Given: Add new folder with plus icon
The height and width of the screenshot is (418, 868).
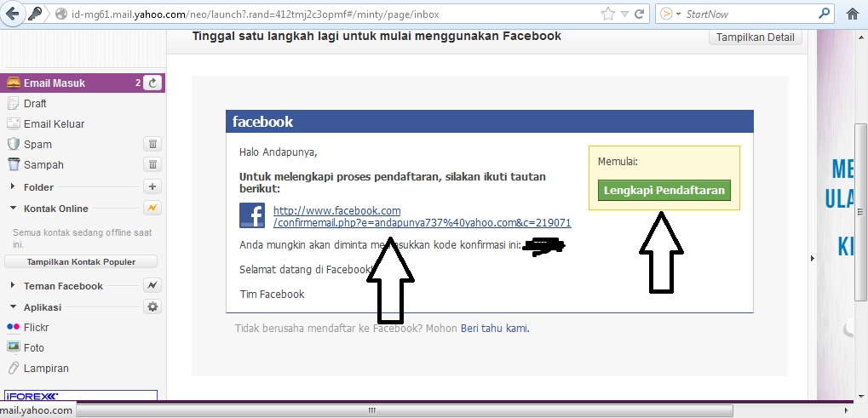Looking at the screenshot, I should (x=152, y=187).
